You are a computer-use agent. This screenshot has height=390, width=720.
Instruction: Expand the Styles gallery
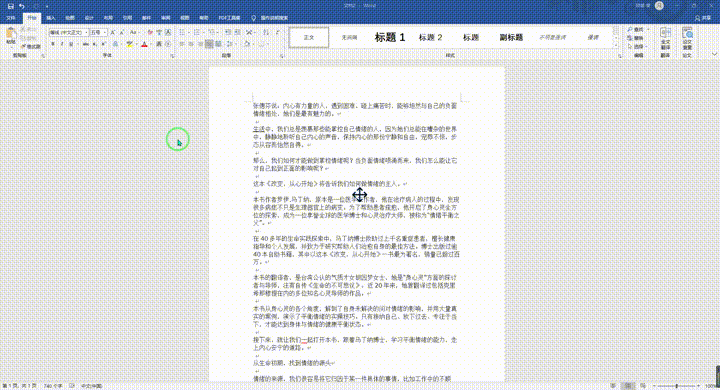tap(616, 46)
